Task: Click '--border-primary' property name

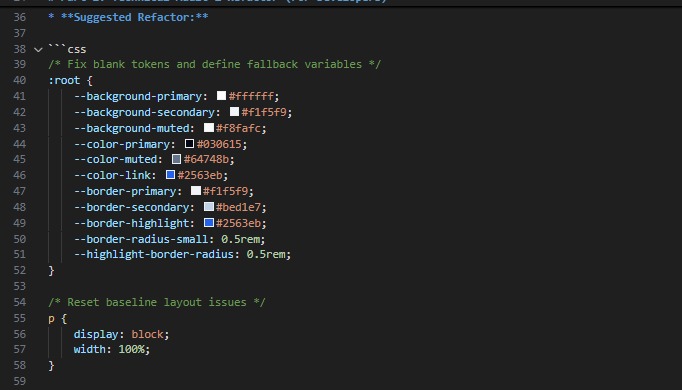Action: click(125, 191)
